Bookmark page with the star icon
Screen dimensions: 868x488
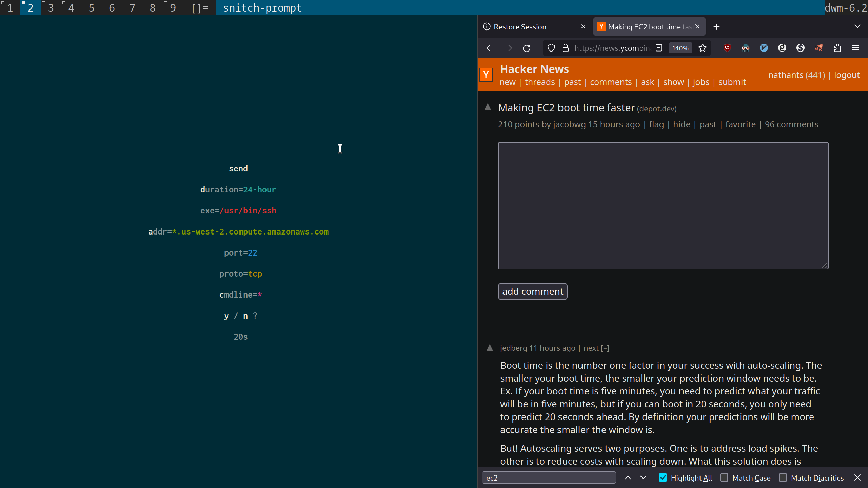(703, 48)
